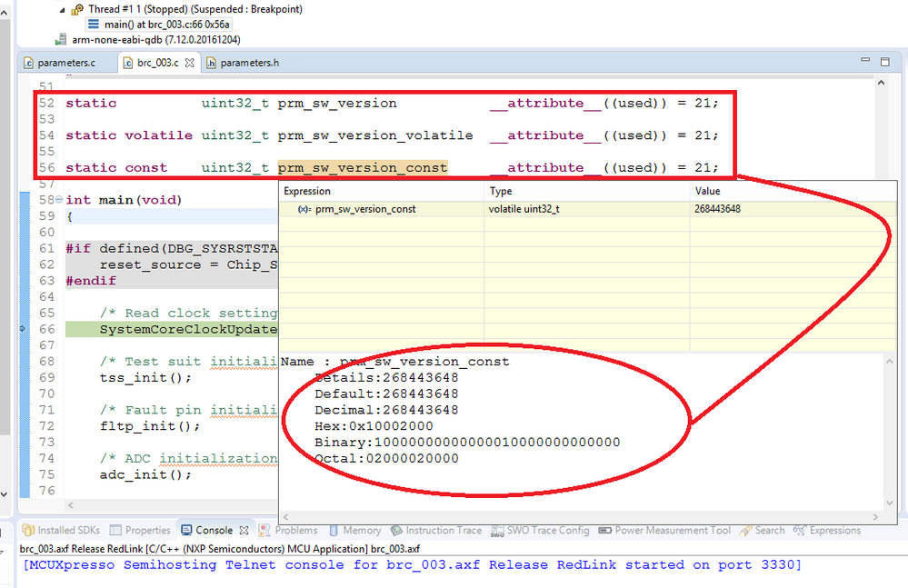Minimize the editor area
908x588 pixels.
(x=865, y=60)
